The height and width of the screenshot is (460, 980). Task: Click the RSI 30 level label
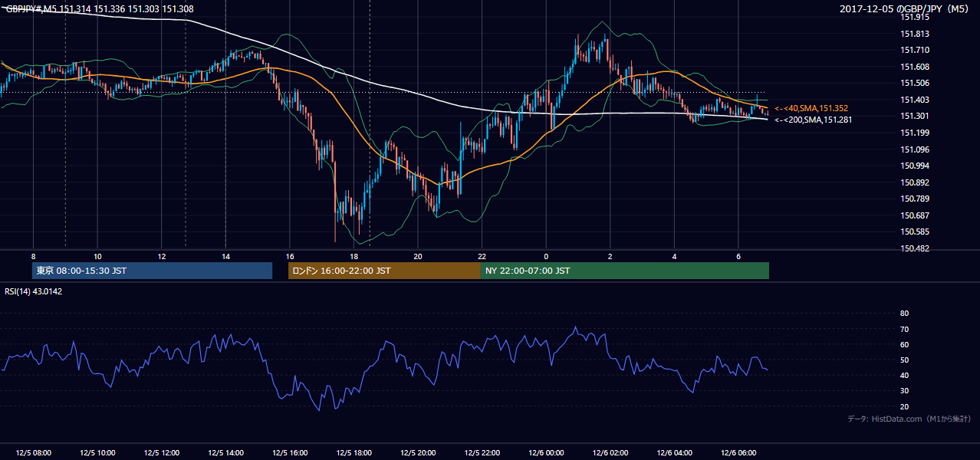(x=904, y=391)
